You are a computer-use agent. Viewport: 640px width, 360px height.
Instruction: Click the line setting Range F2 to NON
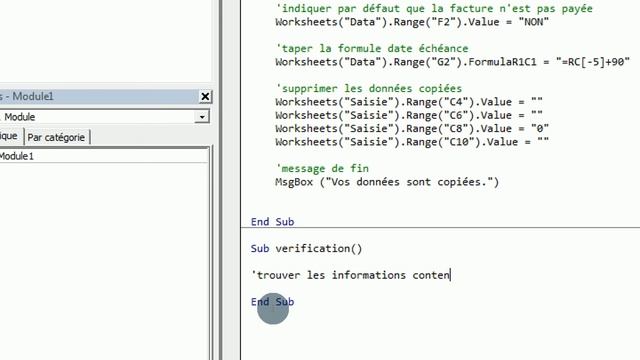pyautogui.click(x=412, y=22)
